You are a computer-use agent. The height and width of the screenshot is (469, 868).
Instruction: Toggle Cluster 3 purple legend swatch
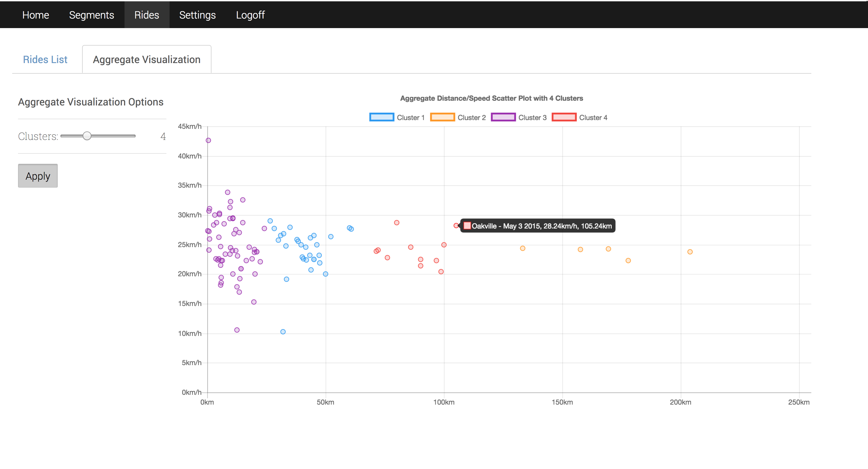click(503, 117)
